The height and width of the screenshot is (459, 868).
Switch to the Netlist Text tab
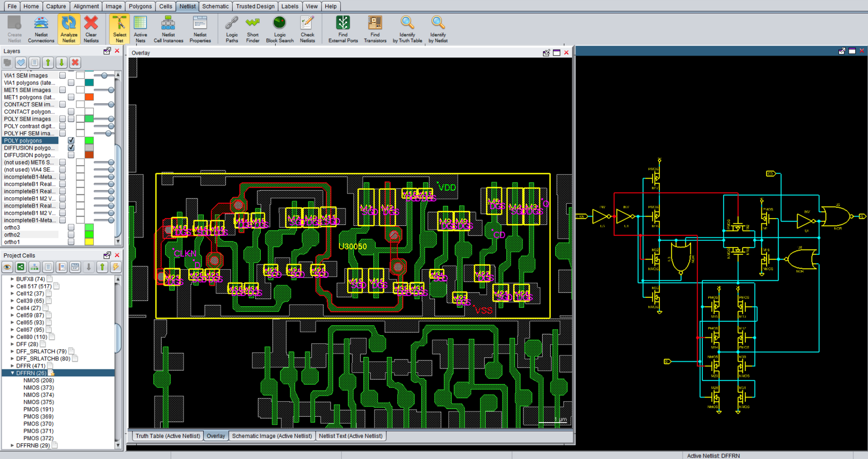click(x=351, y=436)
